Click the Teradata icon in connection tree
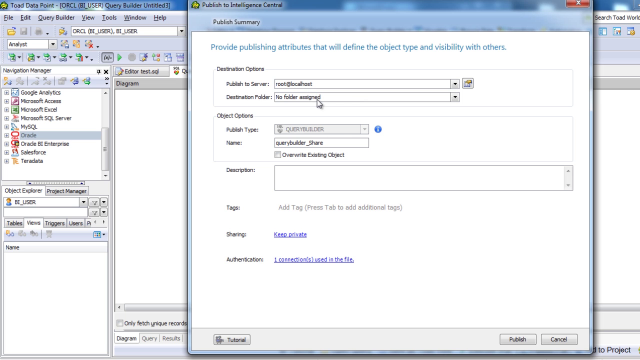Screen dimensions: 640x360 (x=15, y=161)
